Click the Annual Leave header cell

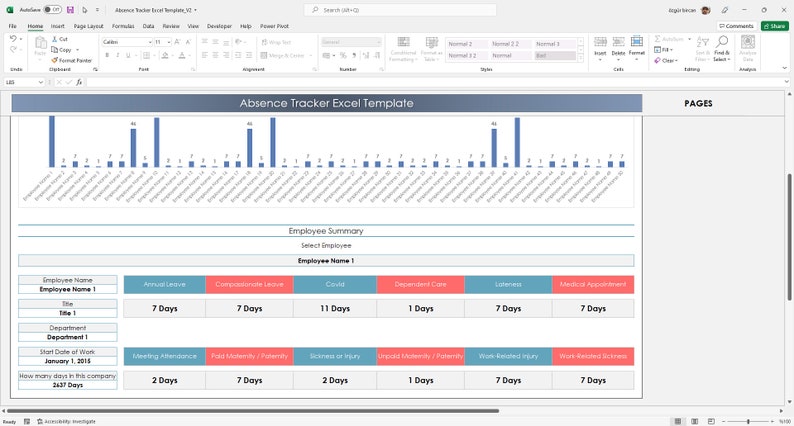pos(165,284)
